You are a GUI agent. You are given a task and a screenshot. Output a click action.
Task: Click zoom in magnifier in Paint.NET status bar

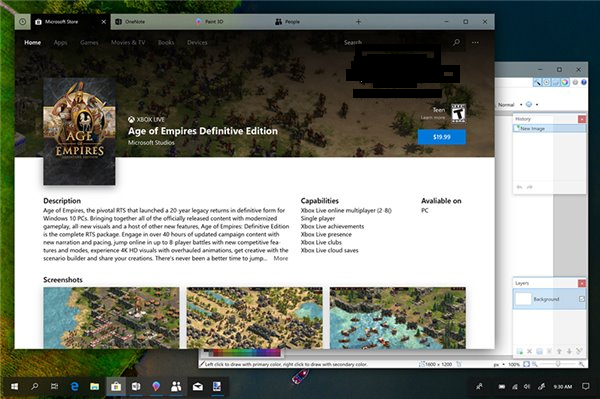point(582,364)
